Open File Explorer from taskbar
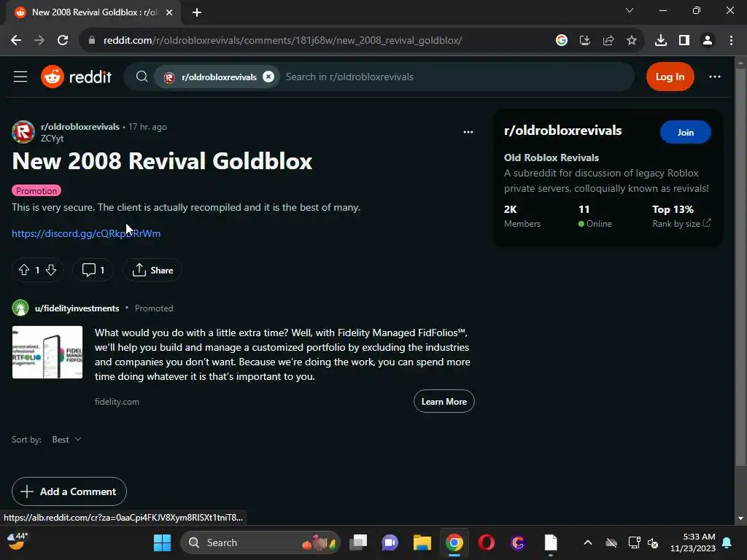747x560 pixels. click(x=422, y=542)
